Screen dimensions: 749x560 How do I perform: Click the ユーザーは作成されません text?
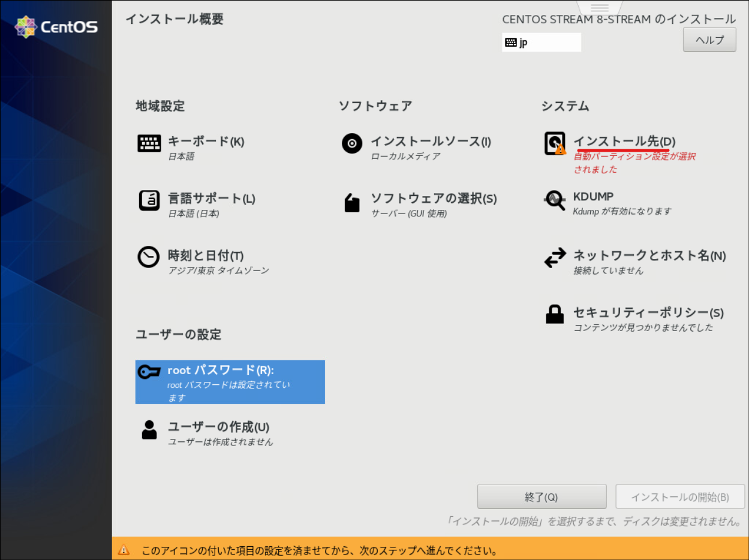(x=220, y=442)
